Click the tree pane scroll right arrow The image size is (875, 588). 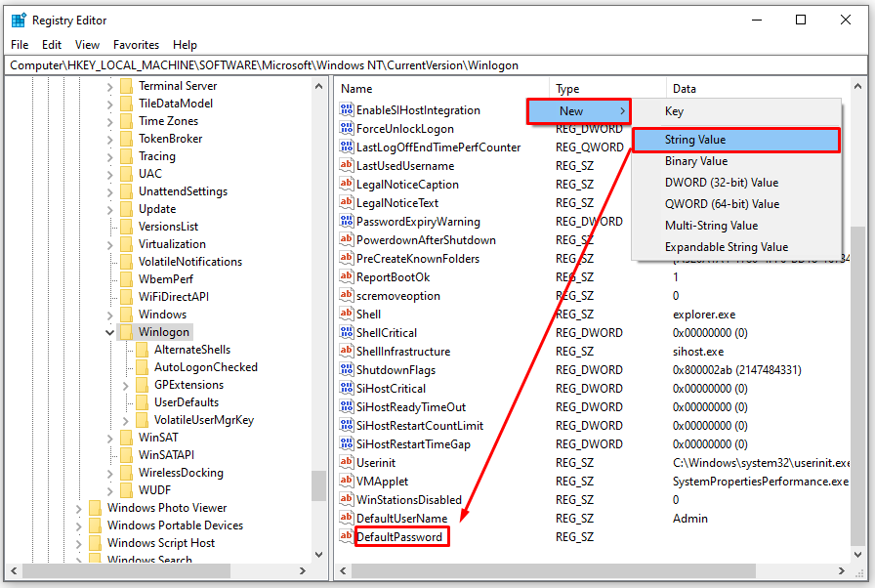[302, 570]
